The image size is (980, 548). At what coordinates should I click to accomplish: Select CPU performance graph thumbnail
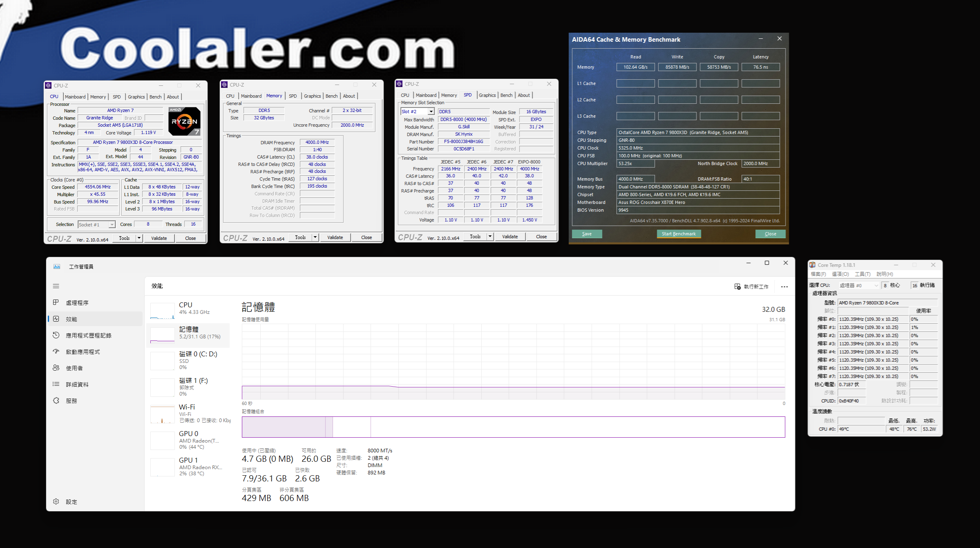click(x=163, y=311)
